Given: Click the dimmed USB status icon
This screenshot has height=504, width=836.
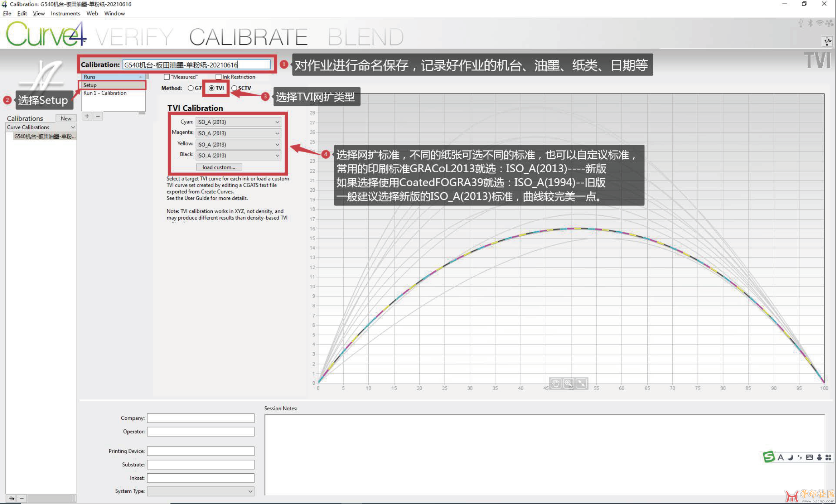Looking at the screenshot, I should tap(800, 23).
